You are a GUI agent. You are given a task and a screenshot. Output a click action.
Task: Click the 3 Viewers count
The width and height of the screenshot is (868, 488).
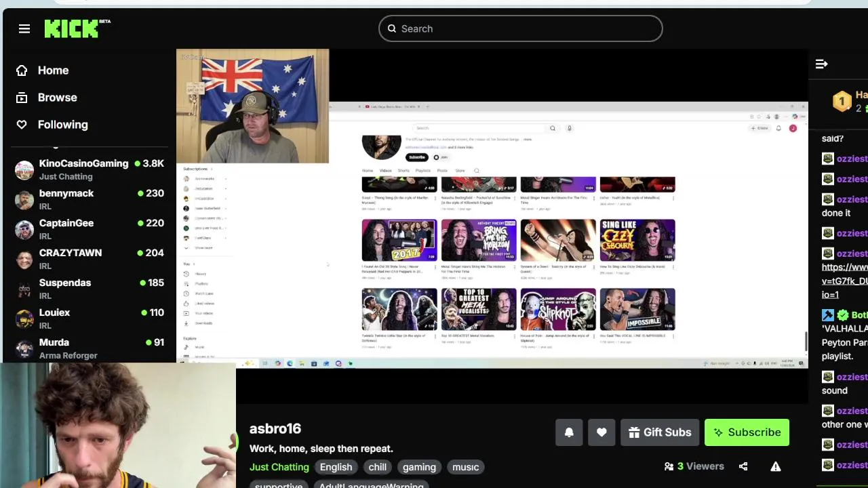(x=694, y=466)
